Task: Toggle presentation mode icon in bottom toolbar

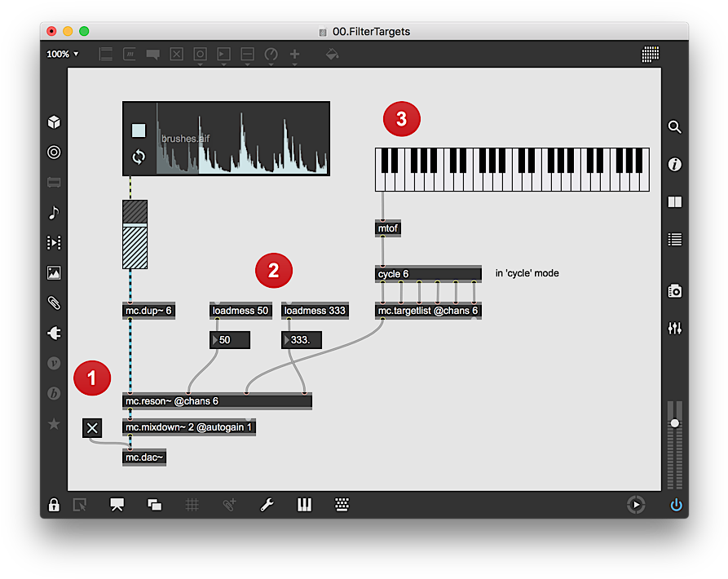Action: point(117,506)
